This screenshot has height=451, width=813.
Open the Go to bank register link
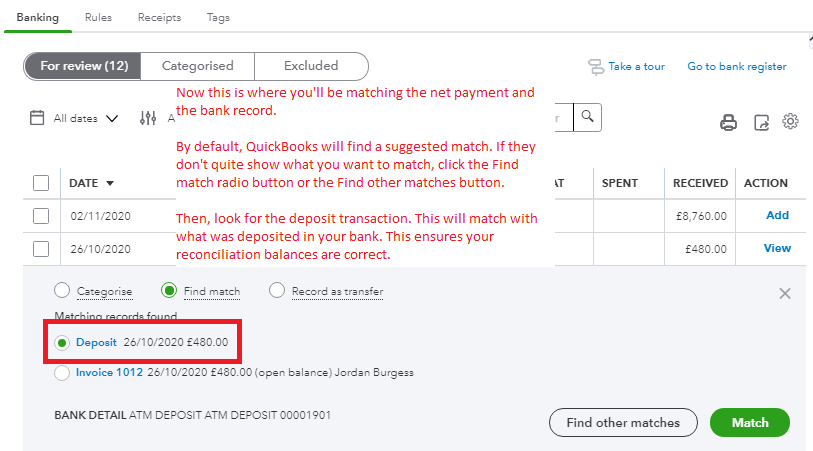click(736, 66)
